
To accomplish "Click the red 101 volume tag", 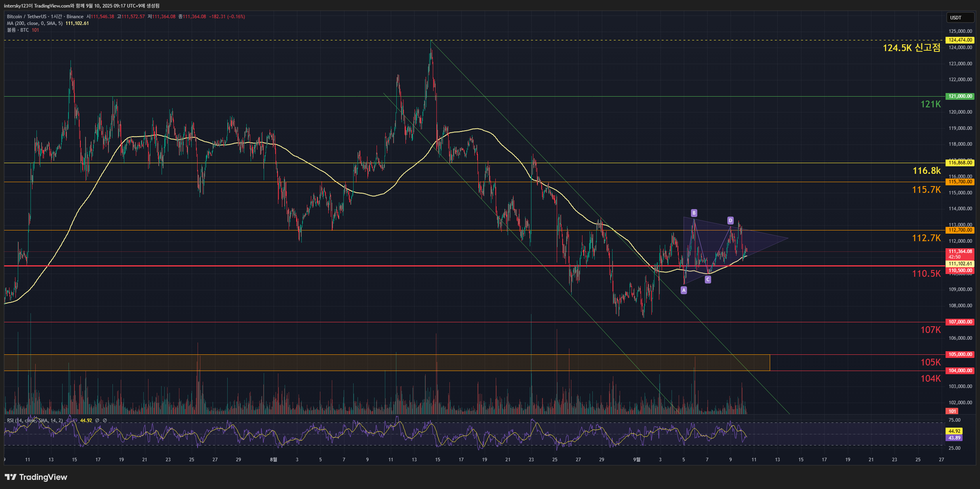I will click(x=952, y=411).
